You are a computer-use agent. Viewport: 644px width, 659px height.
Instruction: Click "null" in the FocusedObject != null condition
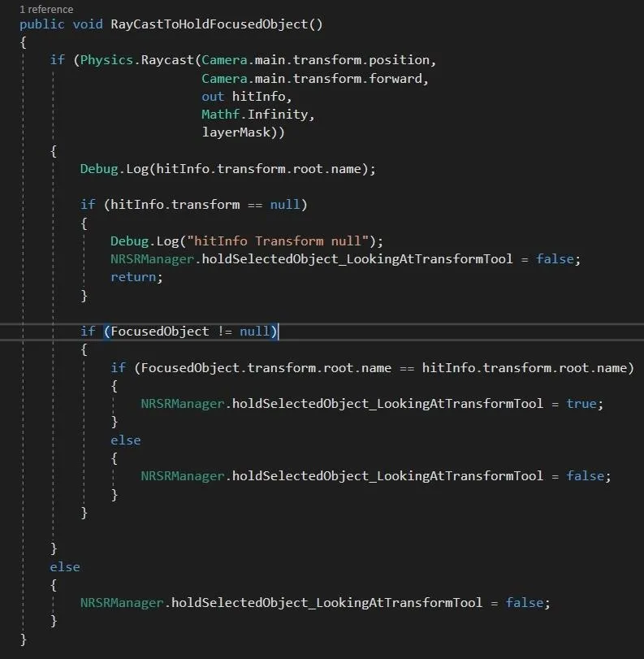pos(254,332)
